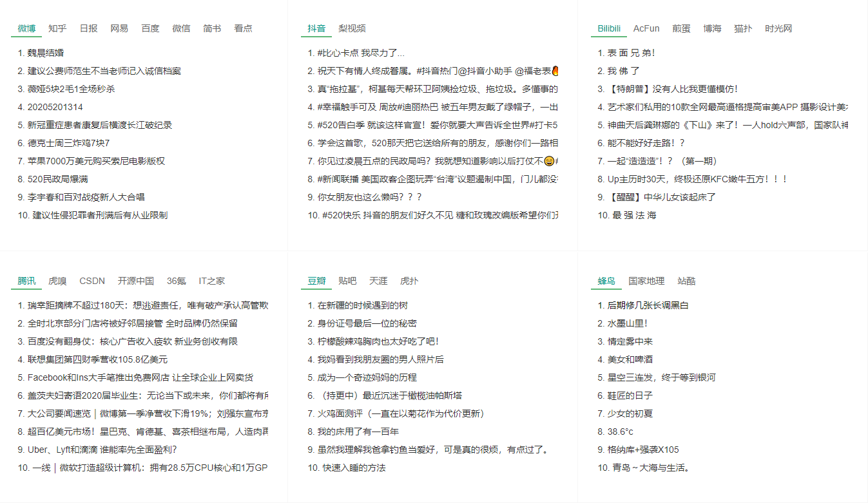868x503 pixels.
Task: Open the 虎嗅 tab
Action: [57, 281]
